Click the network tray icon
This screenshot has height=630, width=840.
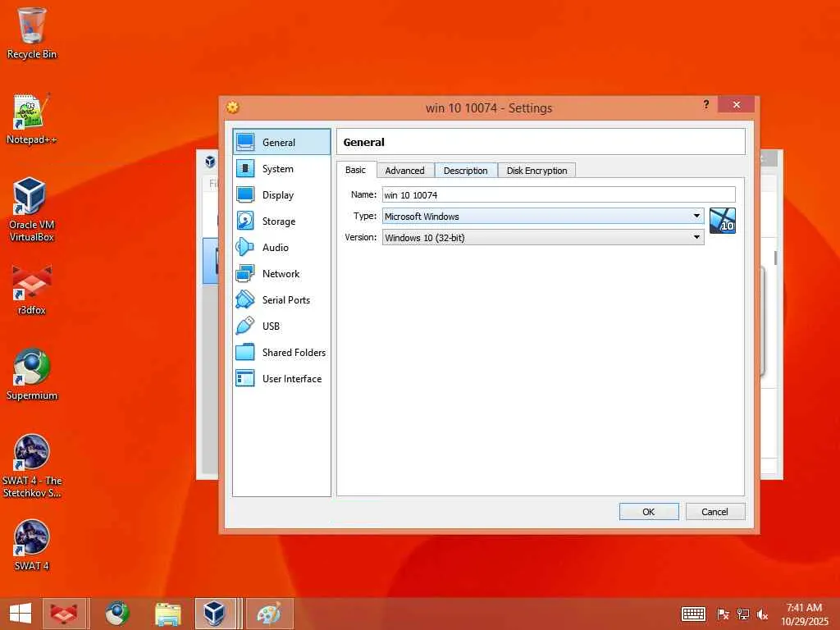click(743, 614)
